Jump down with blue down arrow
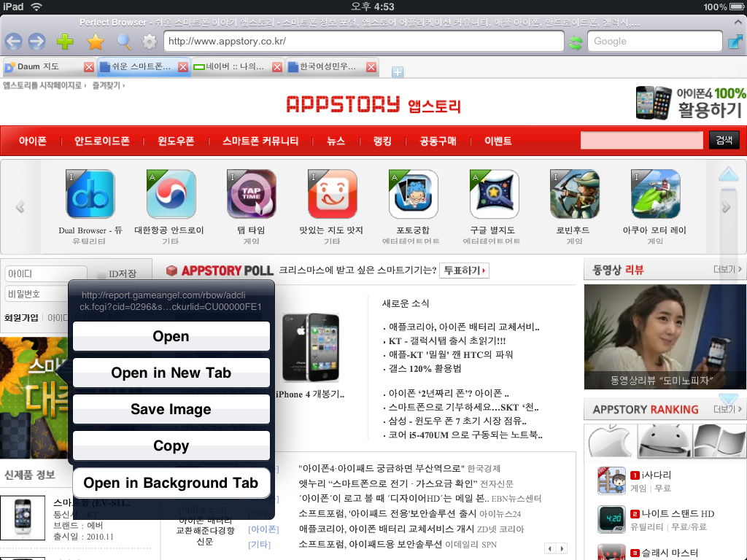This screenshot has width=747, height=560. point(729,400)
